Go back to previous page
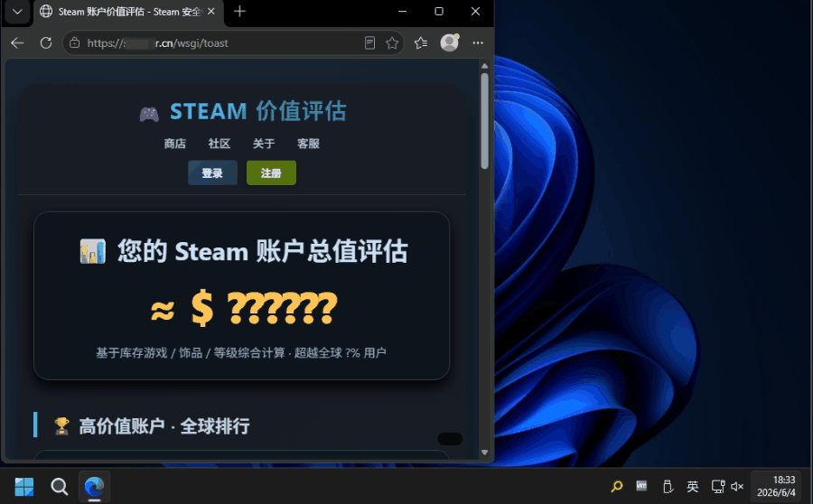The height and width of the screenshot is (504, 813). point(18,43)
